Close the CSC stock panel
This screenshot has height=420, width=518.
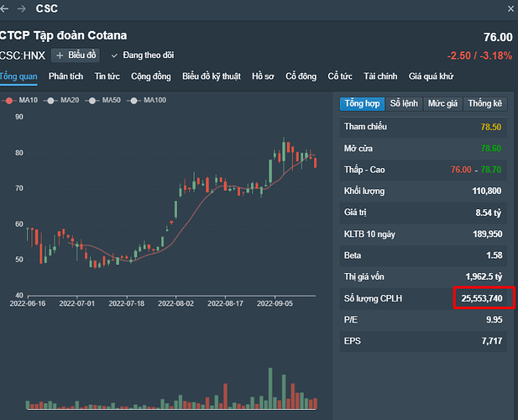point(510,9)
